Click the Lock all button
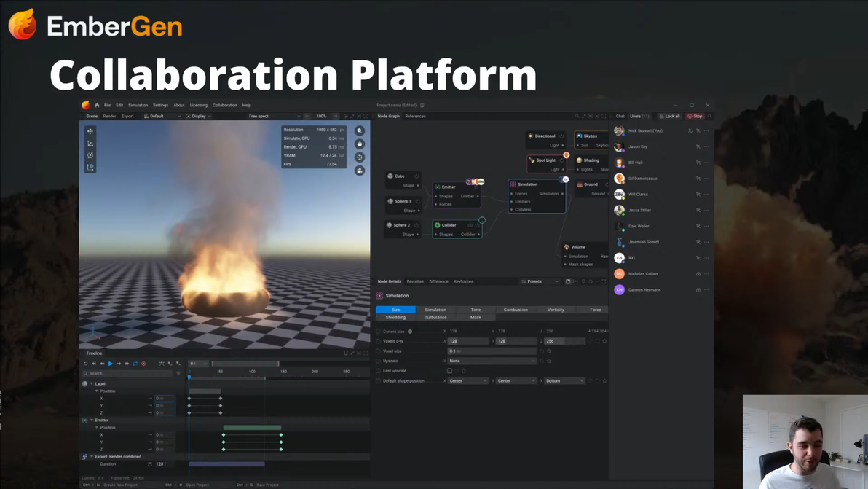The height and width of the screenshot is (489, 868). point(670,116)
